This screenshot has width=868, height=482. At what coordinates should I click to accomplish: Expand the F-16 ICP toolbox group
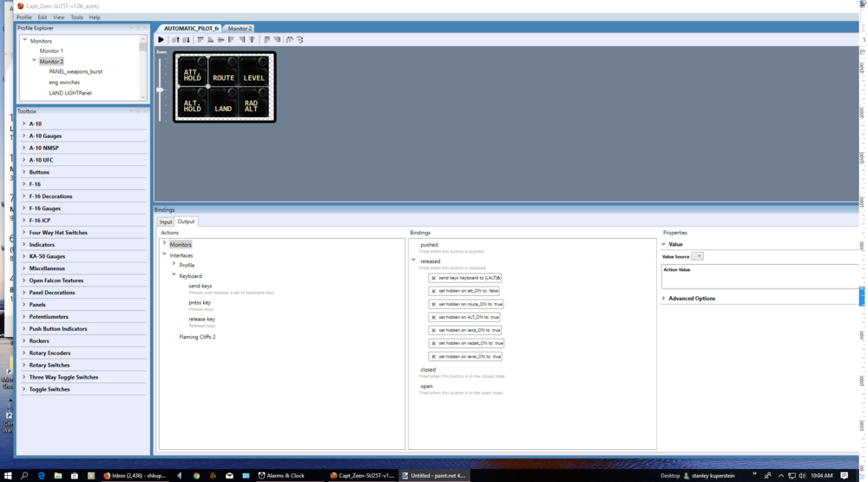click(x=23, y=220)
